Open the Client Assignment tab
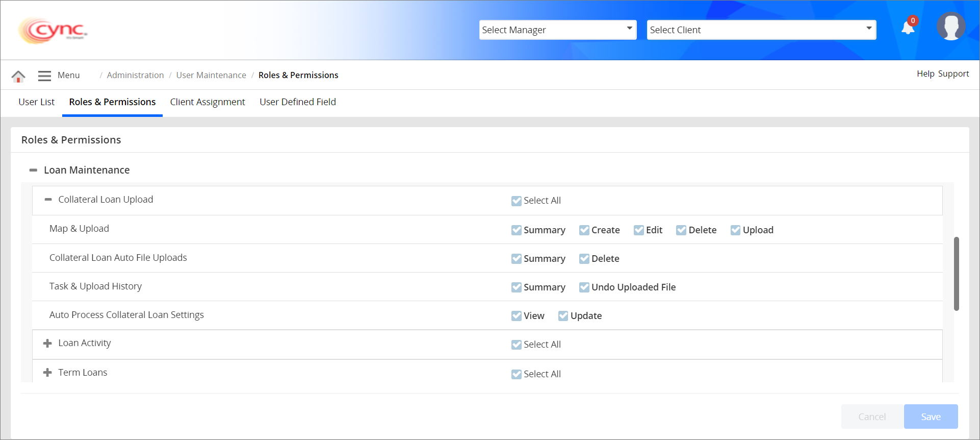The image size is (980, 440). click(208, 102)
